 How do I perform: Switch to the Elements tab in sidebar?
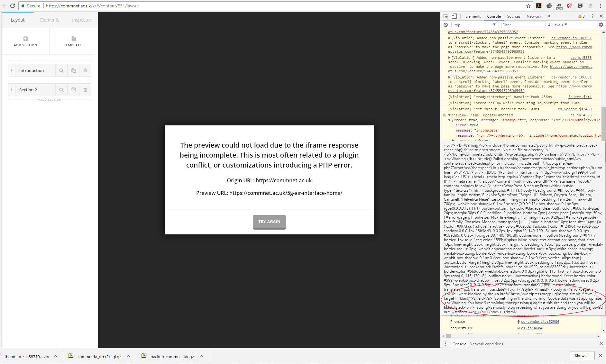click(50, 20)
